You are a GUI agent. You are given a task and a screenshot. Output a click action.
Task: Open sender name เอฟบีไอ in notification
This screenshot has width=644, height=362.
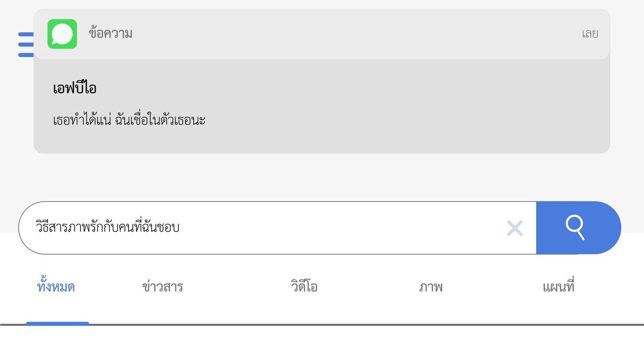[x=74, y=88]
